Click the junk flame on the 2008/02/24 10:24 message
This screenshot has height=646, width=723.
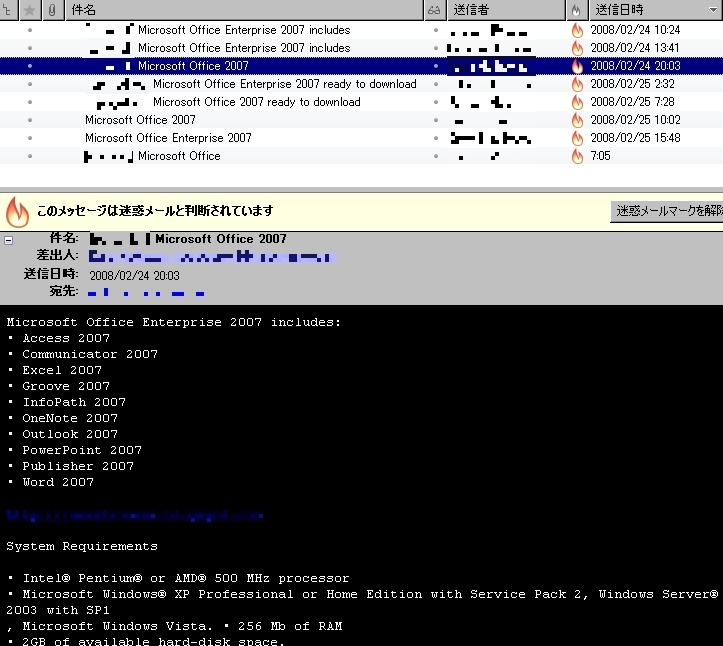577,30
